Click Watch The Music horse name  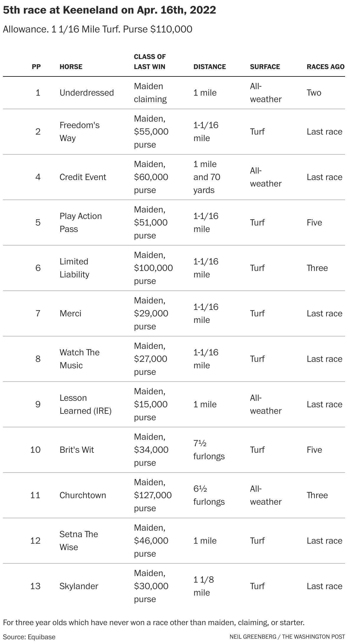tap(79, 359)
